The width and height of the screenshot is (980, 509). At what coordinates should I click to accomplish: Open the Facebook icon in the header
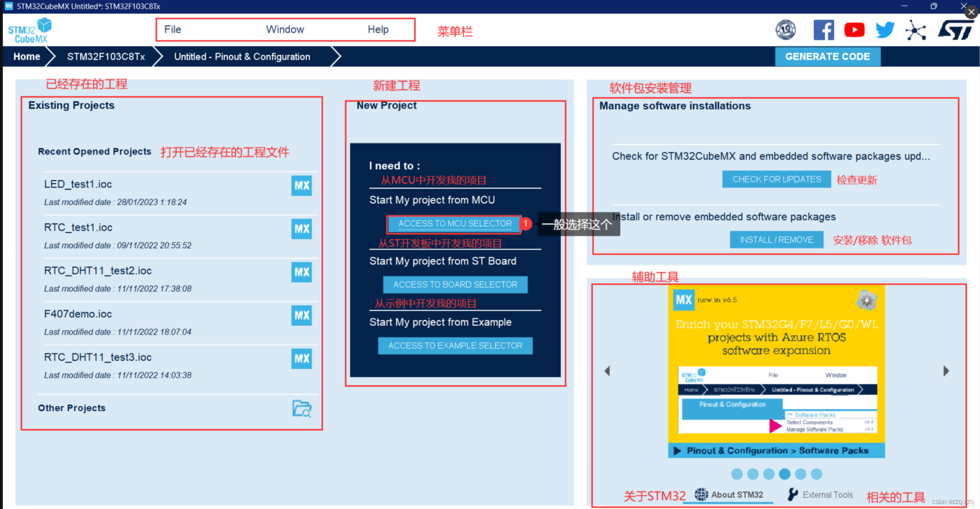823,30
